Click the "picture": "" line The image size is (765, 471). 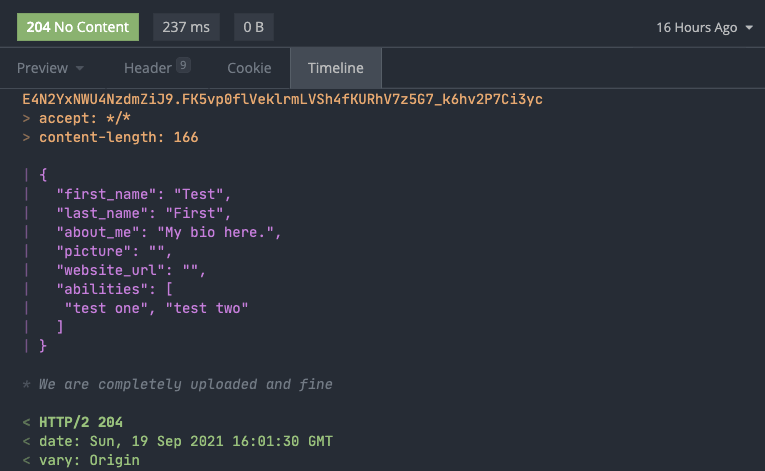click(114, 251)
